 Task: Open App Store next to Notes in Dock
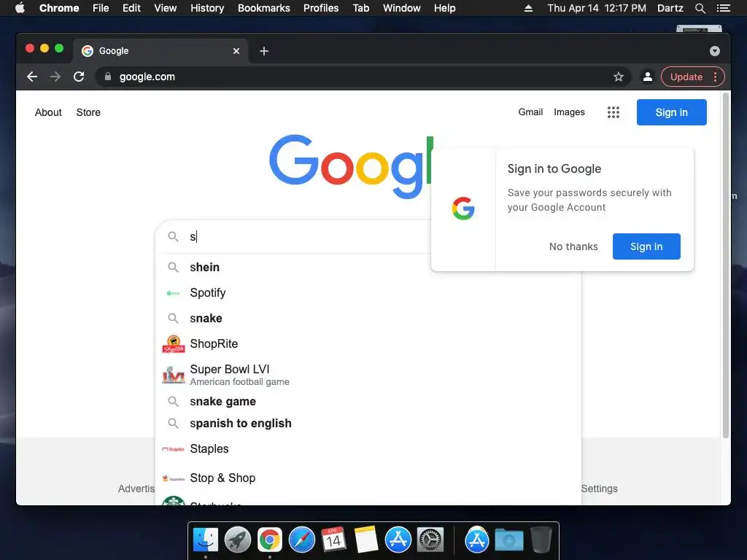pyautogui.click(x=398, y=540)
